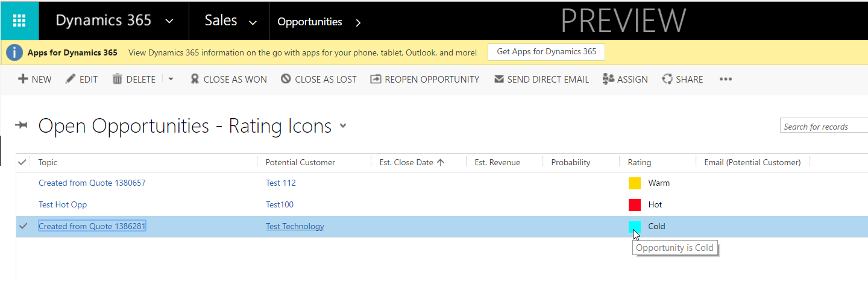Click the info icon in notification bar

click(14, 52)
